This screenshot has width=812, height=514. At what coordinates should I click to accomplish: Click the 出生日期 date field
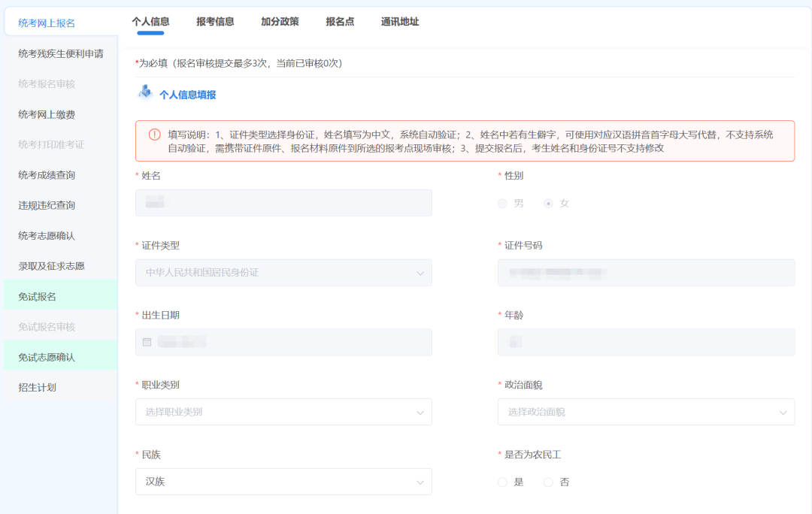click(283, 342)
